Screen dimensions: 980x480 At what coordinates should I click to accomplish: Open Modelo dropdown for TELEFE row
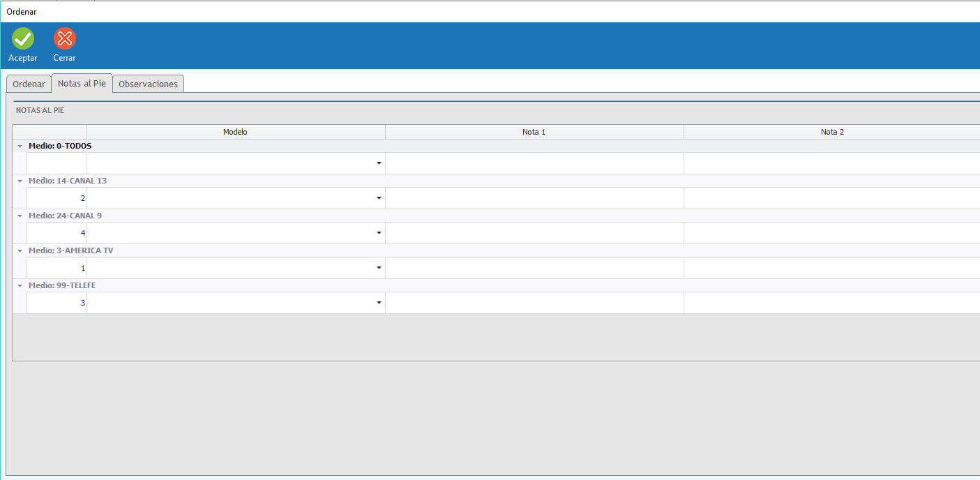379,303
